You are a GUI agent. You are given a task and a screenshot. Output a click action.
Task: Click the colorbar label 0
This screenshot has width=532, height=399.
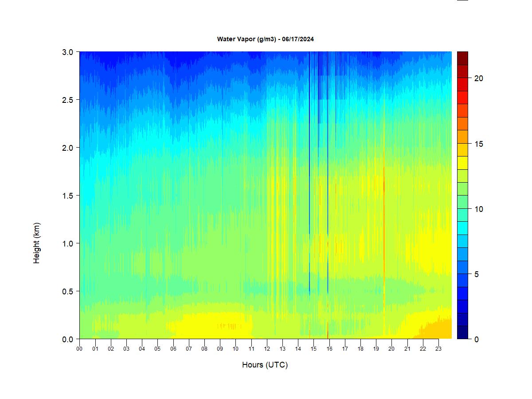click(477, 340)
